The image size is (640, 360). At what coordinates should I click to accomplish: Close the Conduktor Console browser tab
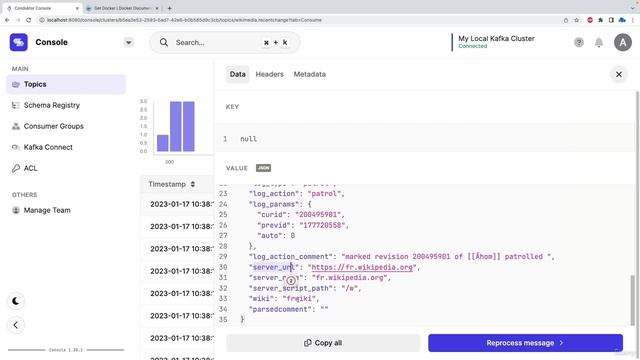[77, 8]
